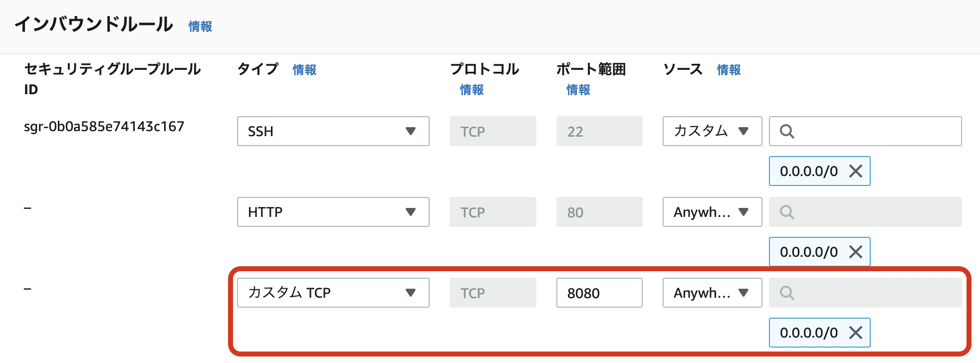This screenshot has width=980, height=363.
Task: Click the search icon in SSH source field
Action: click(x=787, y=131)
